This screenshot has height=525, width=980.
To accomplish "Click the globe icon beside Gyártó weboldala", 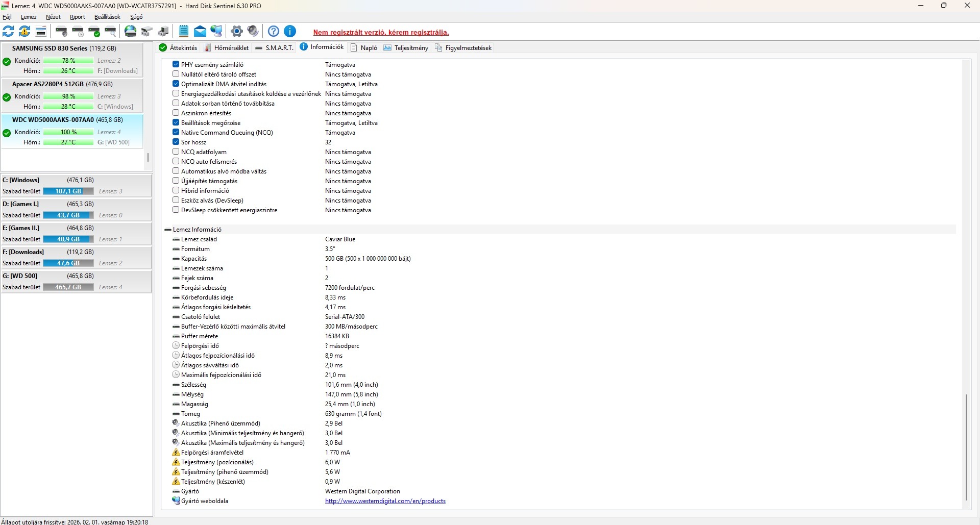I will [176, 501].
